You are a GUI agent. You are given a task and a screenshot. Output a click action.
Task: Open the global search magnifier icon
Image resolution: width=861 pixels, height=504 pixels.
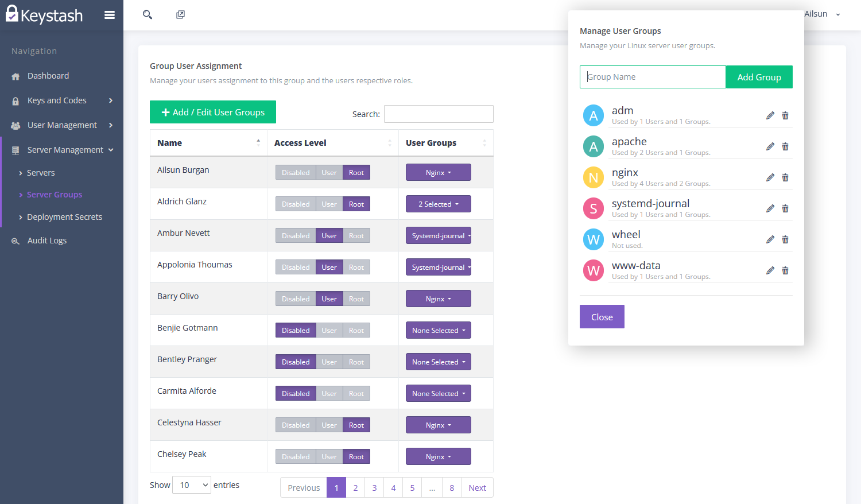[147, 14]
